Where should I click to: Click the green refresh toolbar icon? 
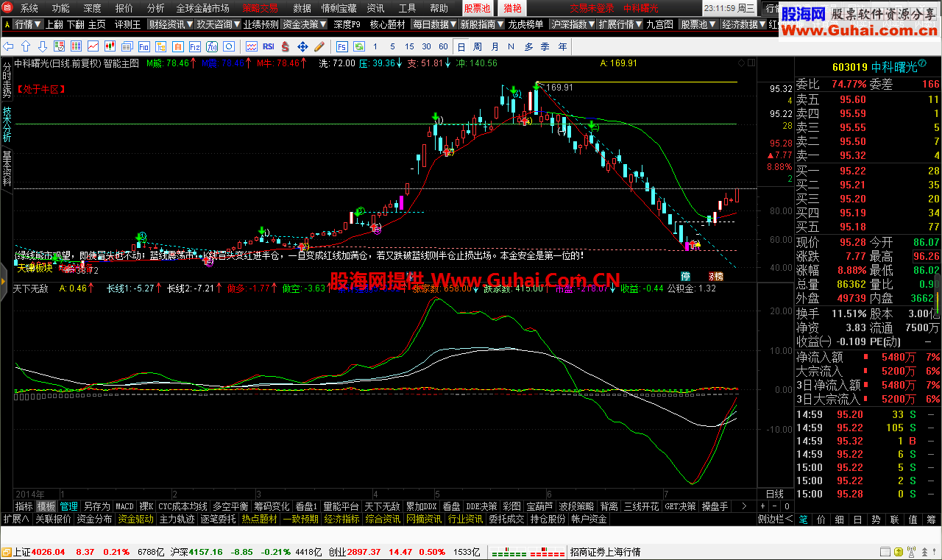coord(359,46)
